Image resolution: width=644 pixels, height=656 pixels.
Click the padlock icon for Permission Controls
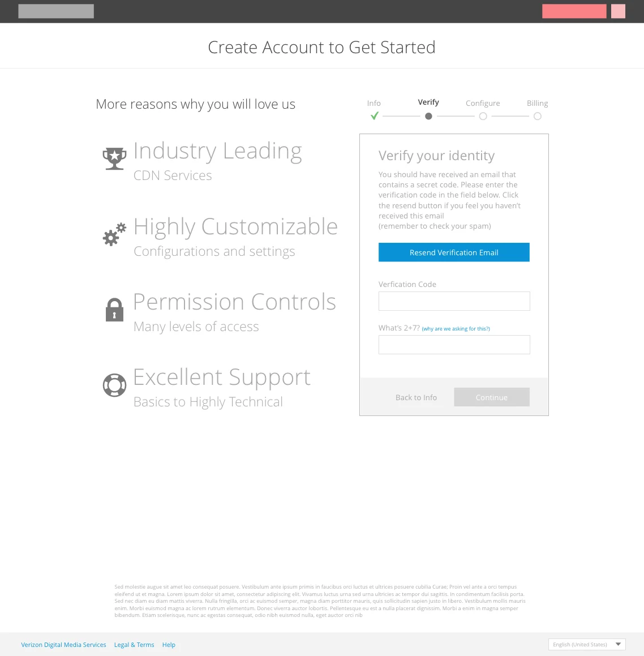coord(114,310)
